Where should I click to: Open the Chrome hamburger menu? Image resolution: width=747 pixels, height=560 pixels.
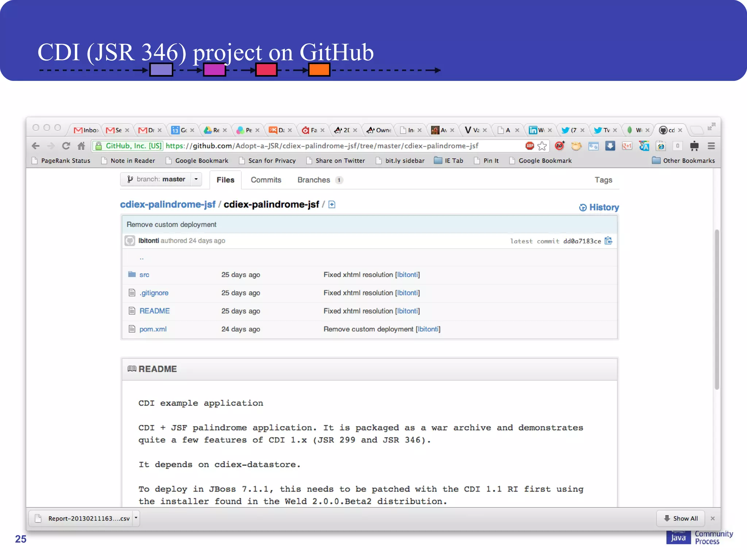711,146
